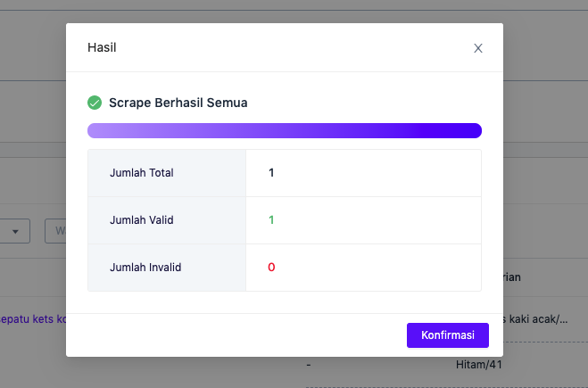This screenshot has height=388, width=588.
Task: Click the Hasil dialog title
Action: coord(102,47)
